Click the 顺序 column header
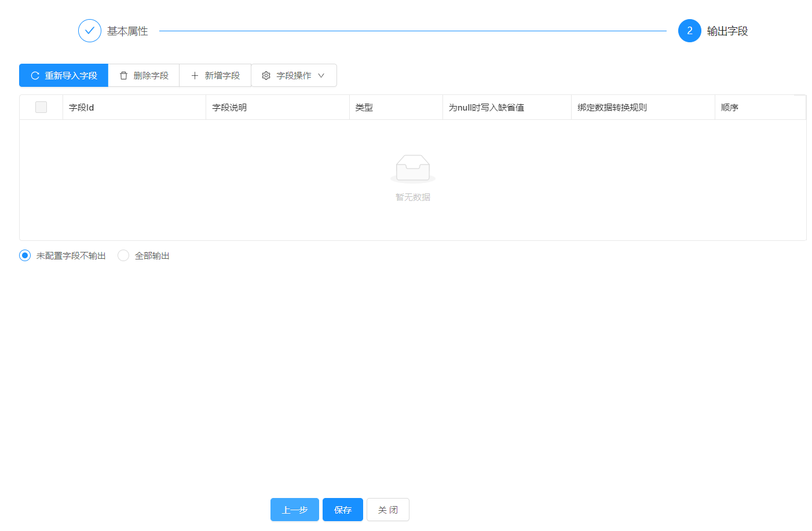The width and height of the screenshot is (812, 531). click(x=730, y=108)
